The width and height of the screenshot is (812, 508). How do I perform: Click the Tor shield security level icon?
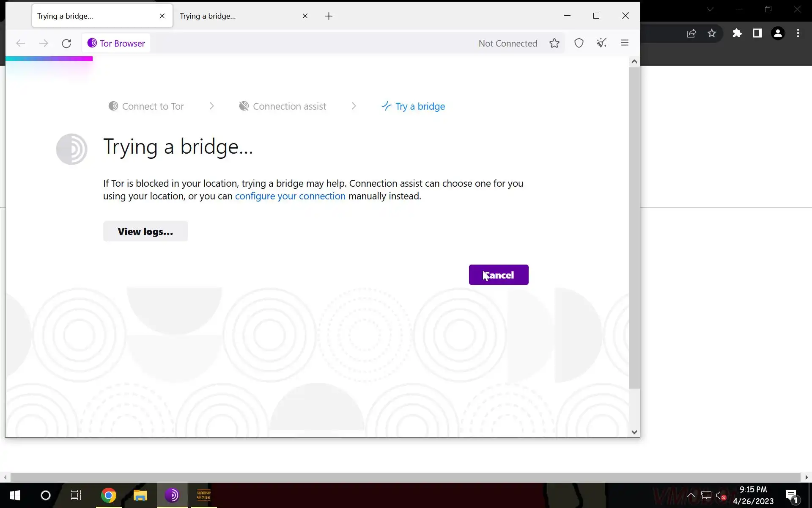point(579,43)
